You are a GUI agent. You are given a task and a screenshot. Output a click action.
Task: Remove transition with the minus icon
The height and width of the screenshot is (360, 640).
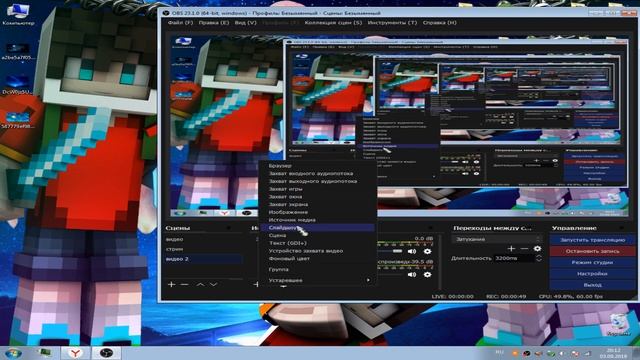click(524, 248)
